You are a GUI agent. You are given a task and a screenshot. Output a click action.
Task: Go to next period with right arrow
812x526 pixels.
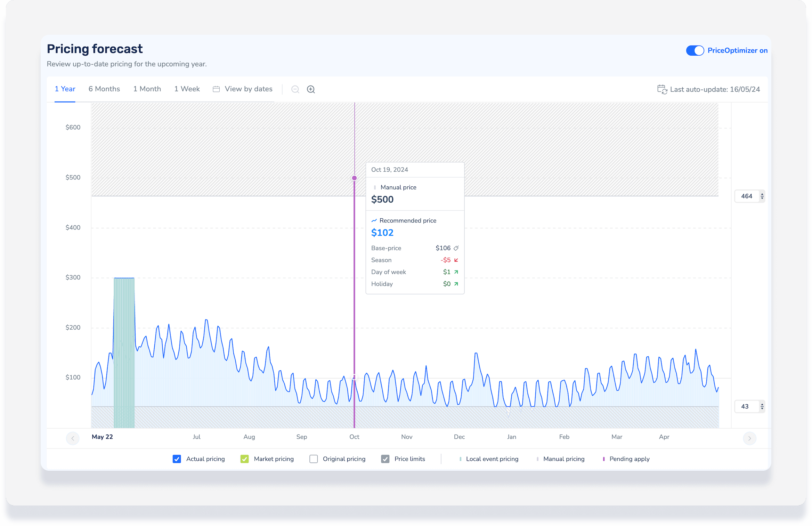pos(749,438)
